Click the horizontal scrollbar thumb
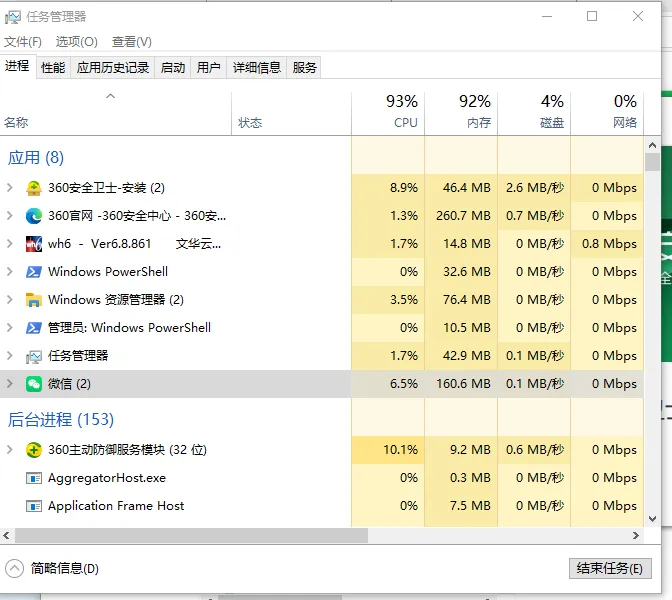Viewport: 672px width, 600px height. click(191, 535)
